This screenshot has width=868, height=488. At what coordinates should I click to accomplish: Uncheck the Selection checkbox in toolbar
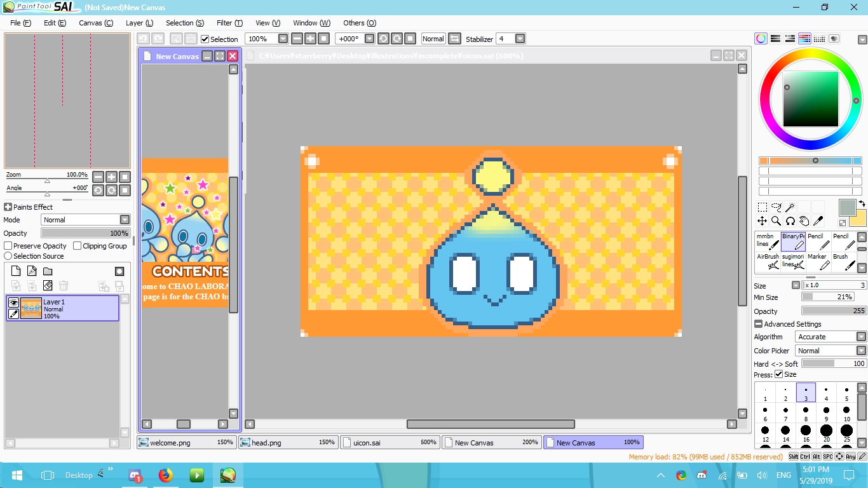[205, 39]
